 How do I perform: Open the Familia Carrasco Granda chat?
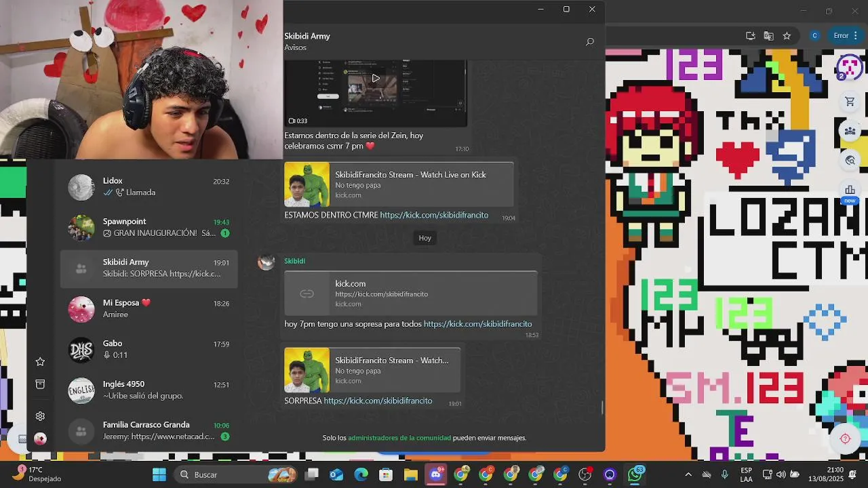[149, 431]
